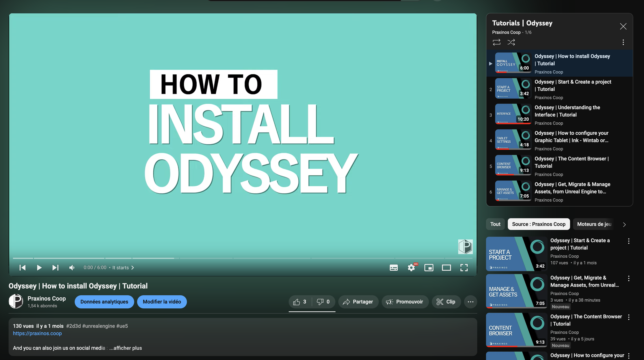This screenshot has height=360, width=644.
Task: Open more actions menu below video
Action: [470, 302]
